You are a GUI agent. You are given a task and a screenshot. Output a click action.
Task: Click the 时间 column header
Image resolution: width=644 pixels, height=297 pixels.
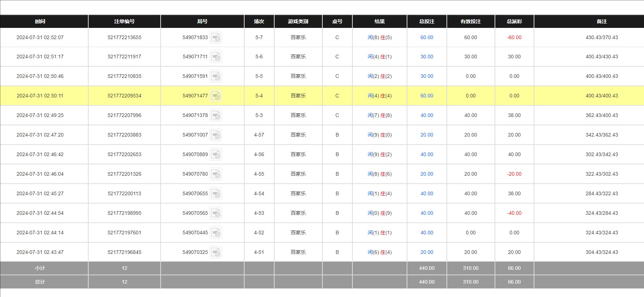(40, 21)
